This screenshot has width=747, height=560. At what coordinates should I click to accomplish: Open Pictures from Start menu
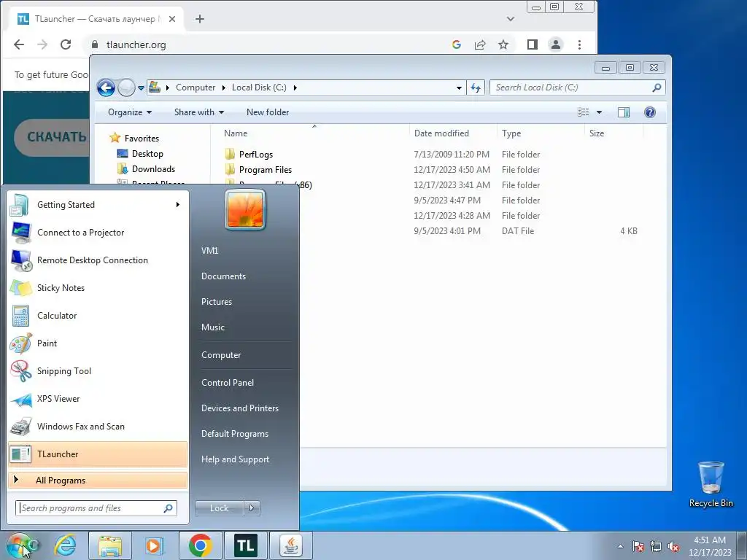pyautogui.click(x=216, y=302)
